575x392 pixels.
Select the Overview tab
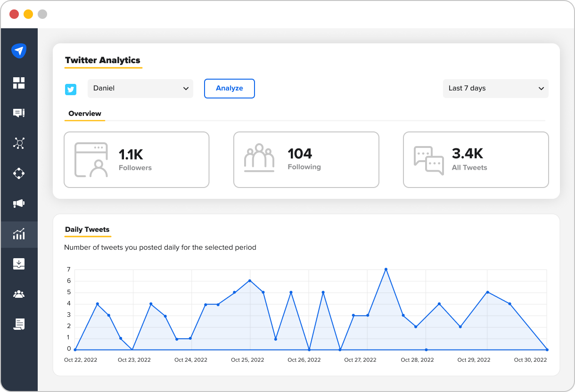pyautogui.click(x=85, y=114)
